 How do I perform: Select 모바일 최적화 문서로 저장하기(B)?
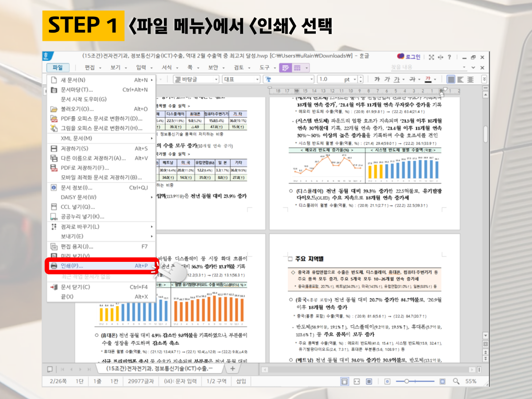pyautogui.click(x=101, y=177)
